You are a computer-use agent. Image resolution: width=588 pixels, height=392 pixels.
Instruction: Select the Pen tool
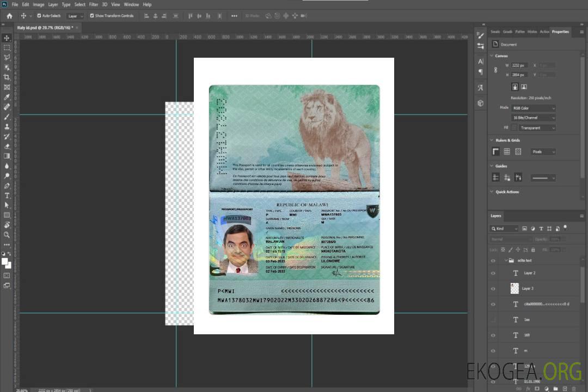tap(7, 186)
